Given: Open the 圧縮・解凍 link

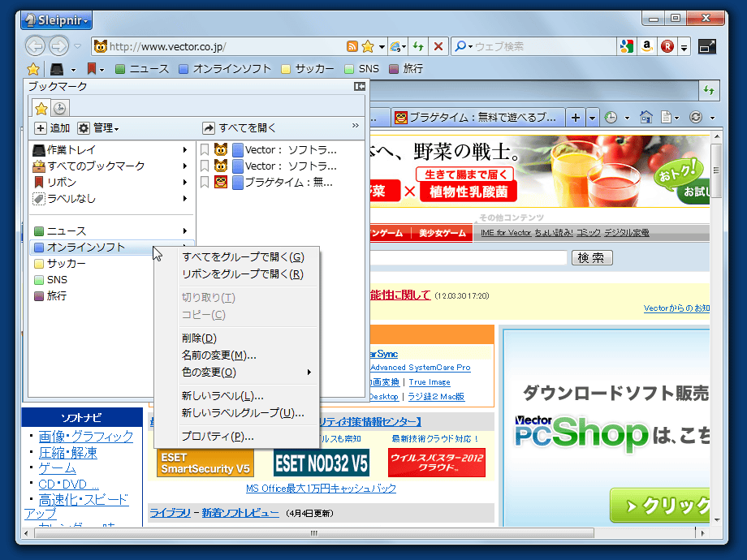Looking at the screenshot, I should click(x=67, y=452).
